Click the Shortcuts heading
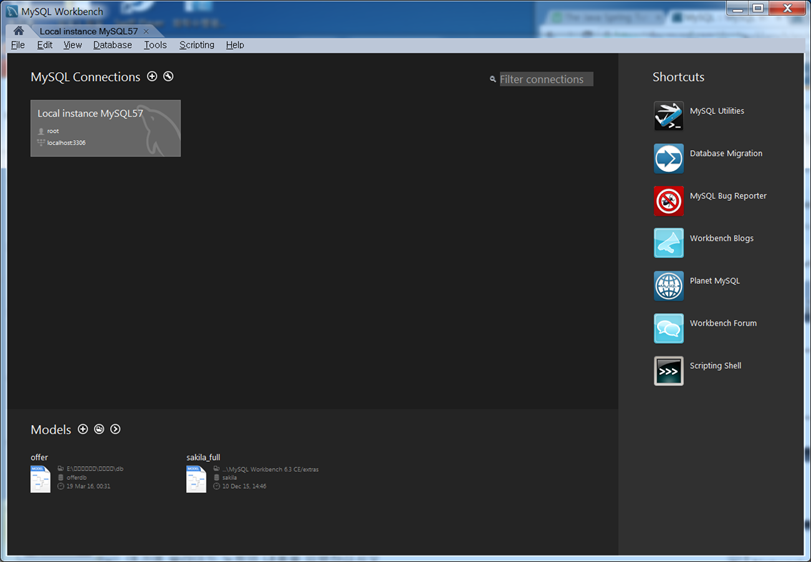This screenshot has width=811, height=562. (x=678, y=77)
